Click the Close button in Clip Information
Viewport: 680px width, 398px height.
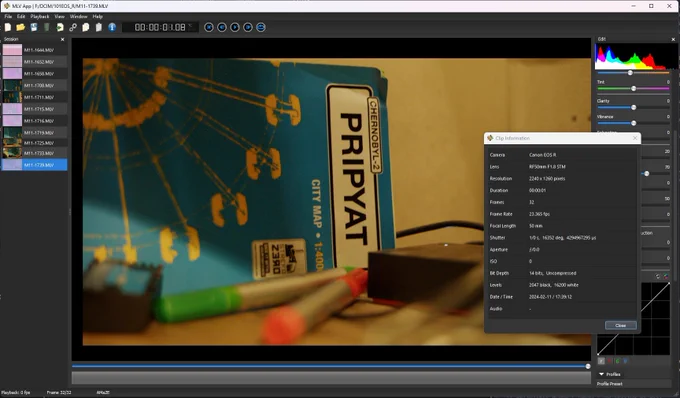click(621, 325)
